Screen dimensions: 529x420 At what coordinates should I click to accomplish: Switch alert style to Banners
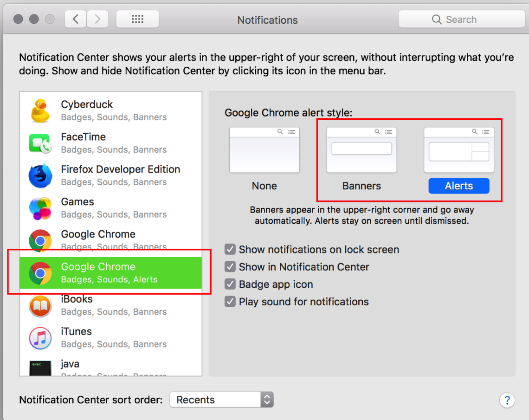[x=361, y=149]
